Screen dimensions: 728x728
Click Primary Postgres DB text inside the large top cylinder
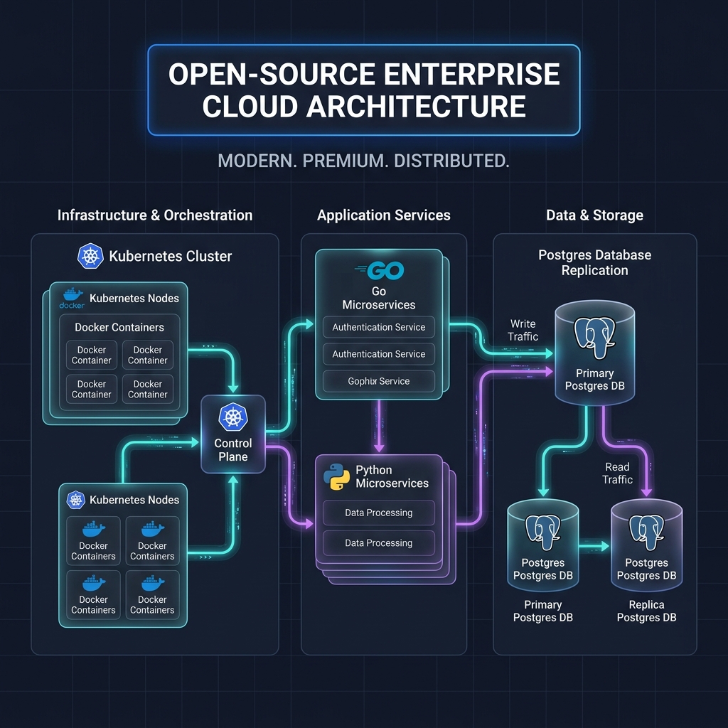point(595,380)
